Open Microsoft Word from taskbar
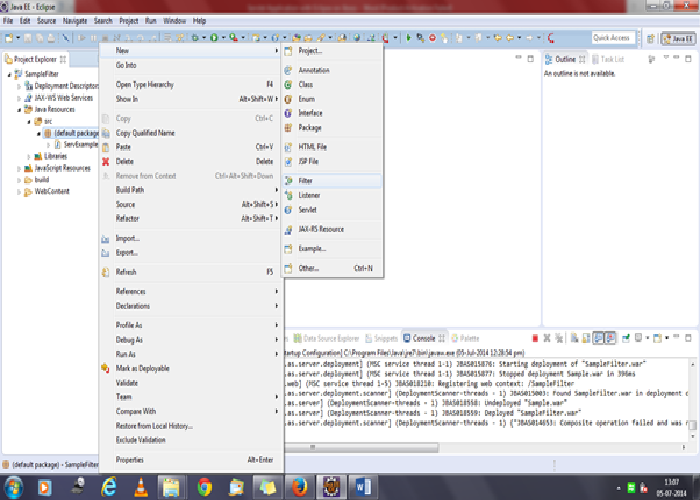Viewport: 700px width, 500px height. coord(363,487)
